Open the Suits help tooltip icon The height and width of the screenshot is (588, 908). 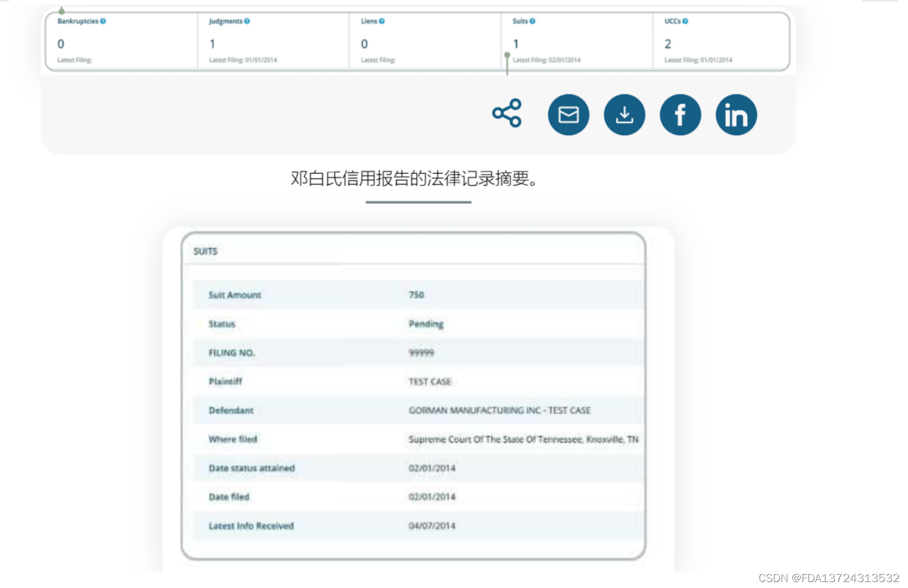coord(532,21)
